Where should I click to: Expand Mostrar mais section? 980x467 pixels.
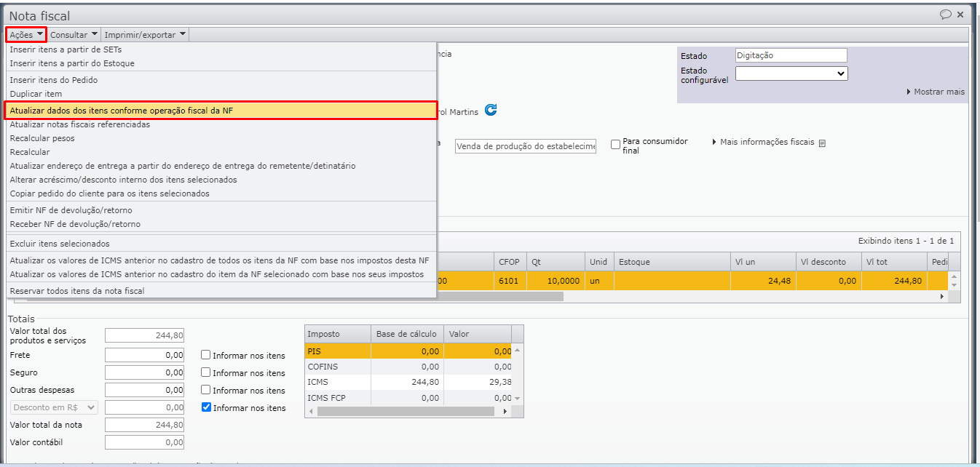tap(936, 92)
